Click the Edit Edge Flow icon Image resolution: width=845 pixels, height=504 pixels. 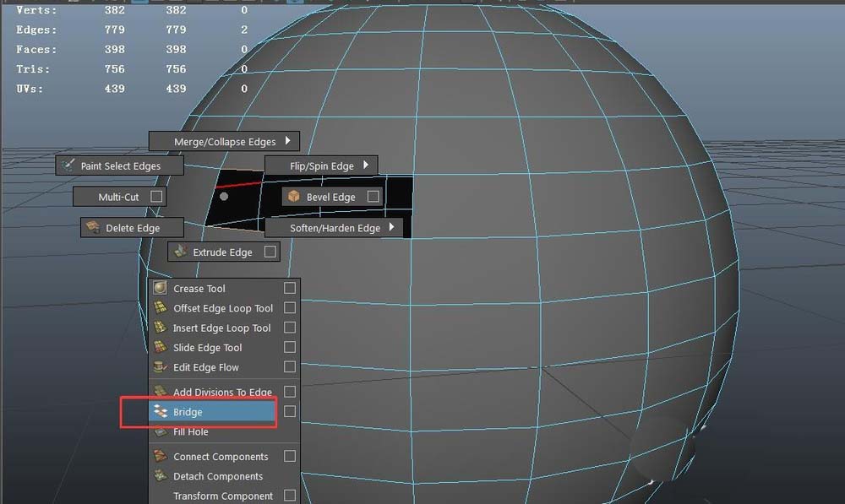160,366
